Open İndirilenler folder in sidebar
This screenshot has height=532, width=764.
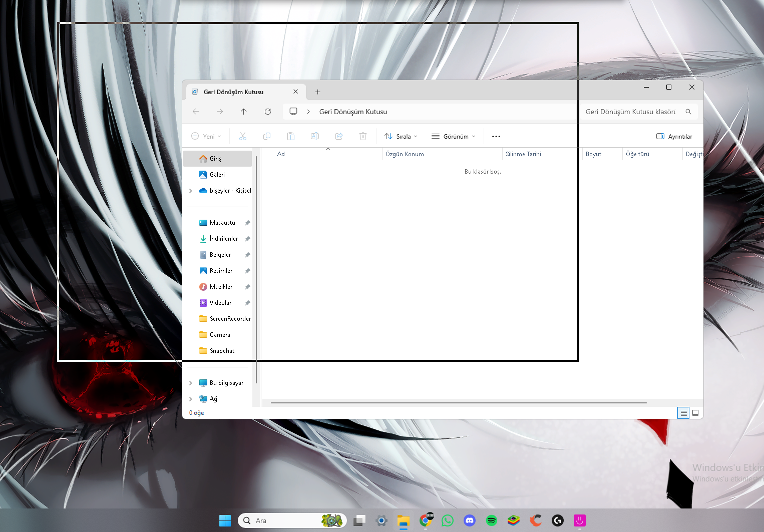pyautogui.click(x=223, y=239)
